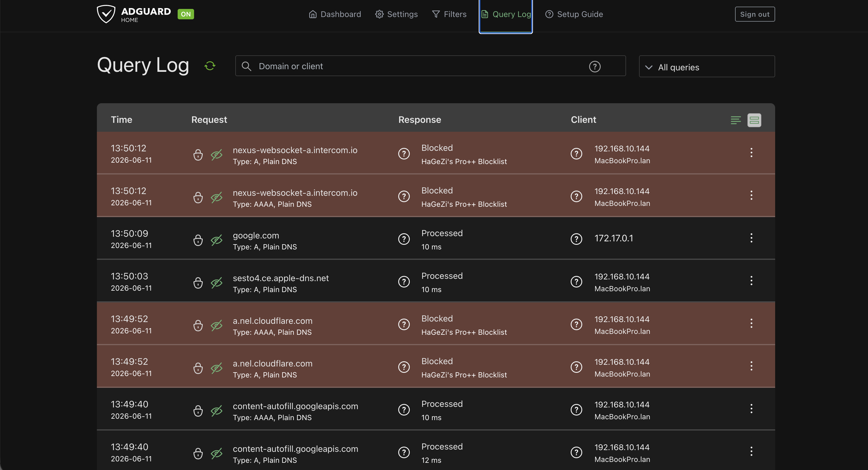Show client info for 172.17.0.1
The width and height of the screenshot is (868, 470).
576,239
